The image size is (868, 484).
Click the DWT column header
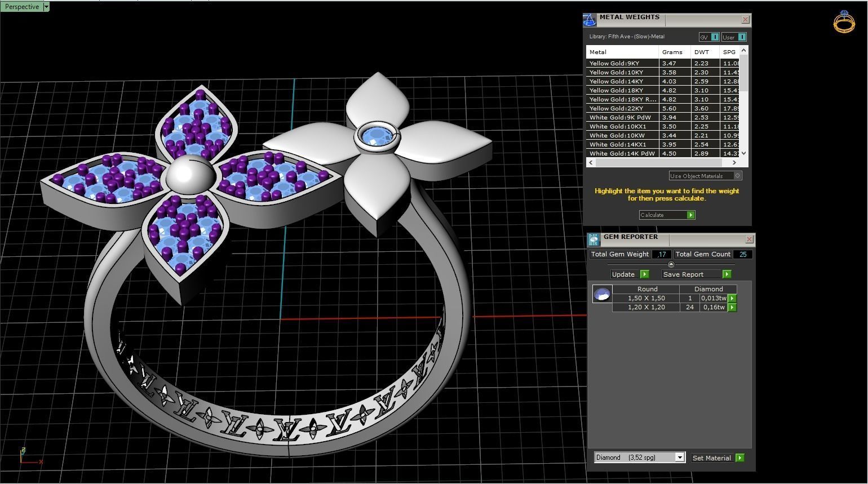(x=705, y=52)
